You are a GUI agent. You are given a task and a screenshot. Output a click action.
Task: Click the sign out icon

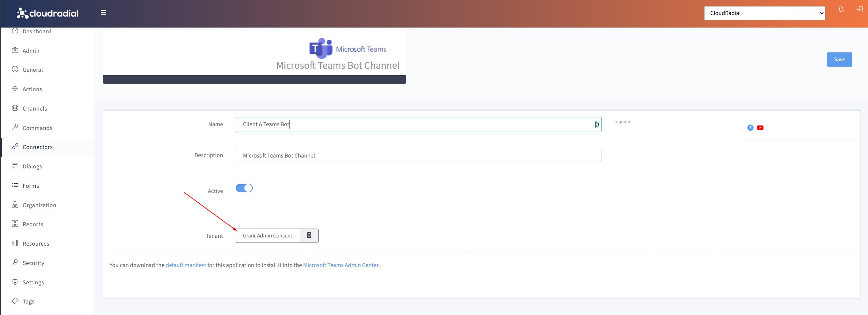[x=860, y=10]
